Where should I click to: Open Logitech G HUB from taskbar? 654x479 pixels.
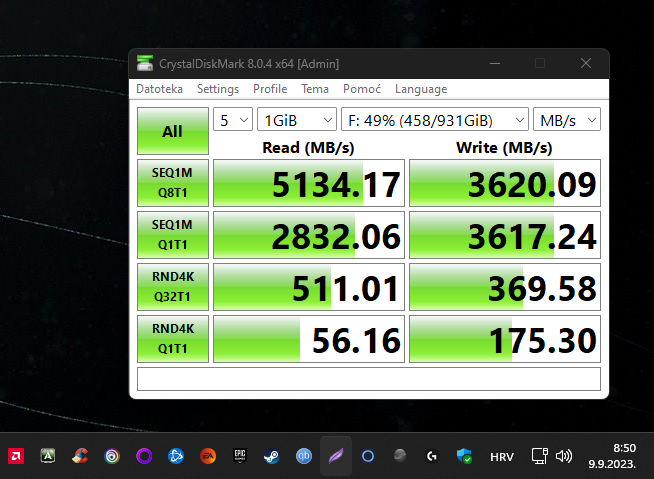(432, 456)
